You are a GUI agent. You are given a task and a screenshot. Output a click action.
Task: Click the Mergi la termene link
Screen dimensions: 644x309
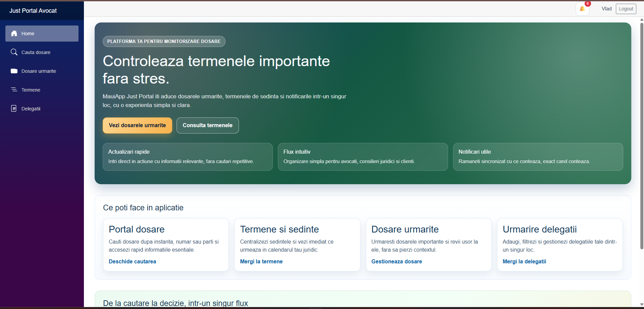(261, 261)
